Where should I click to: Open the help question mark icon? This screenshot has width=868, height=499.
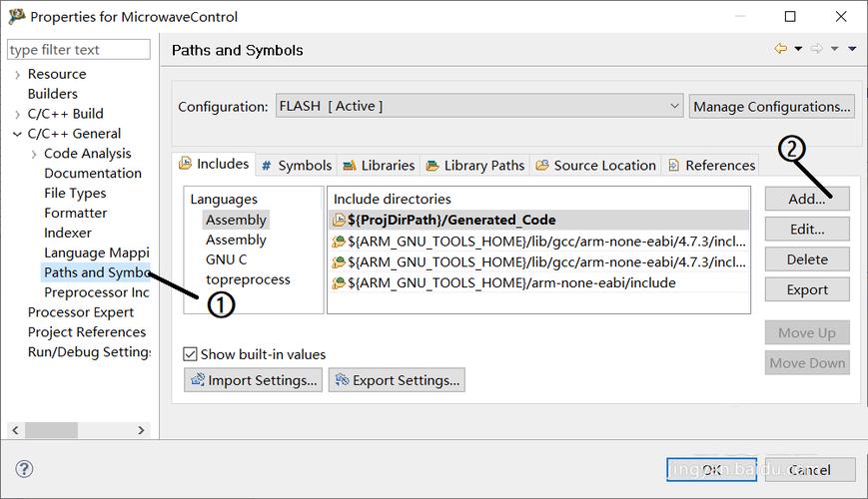[24, 469]
